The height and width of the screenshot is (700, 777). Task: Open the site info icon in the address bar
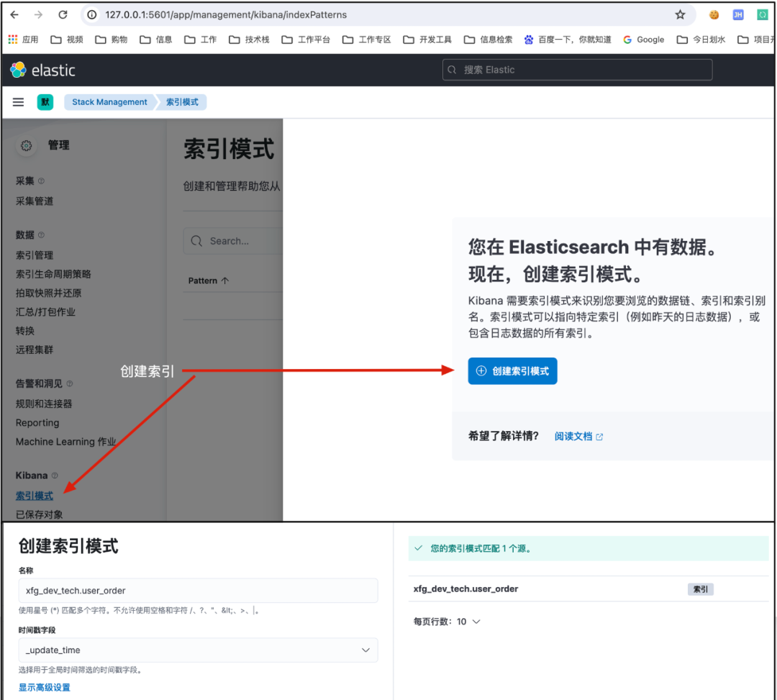coord(92,15)
